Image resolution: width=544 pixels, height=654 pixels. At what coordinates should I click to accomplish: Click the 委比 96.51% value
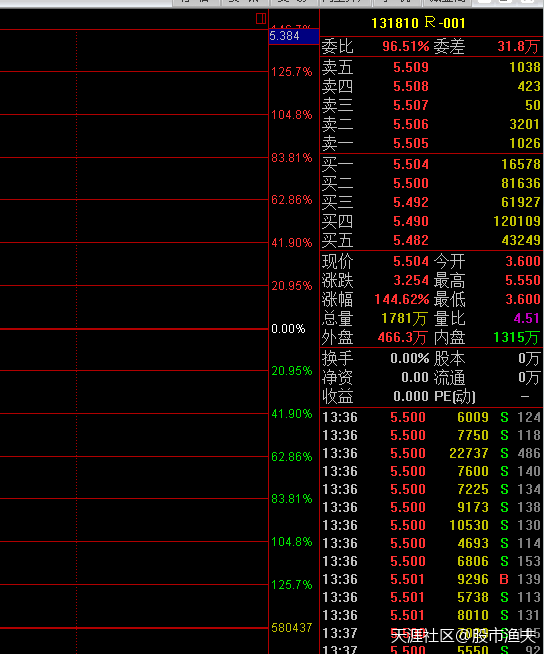click(x=405, y=46)
